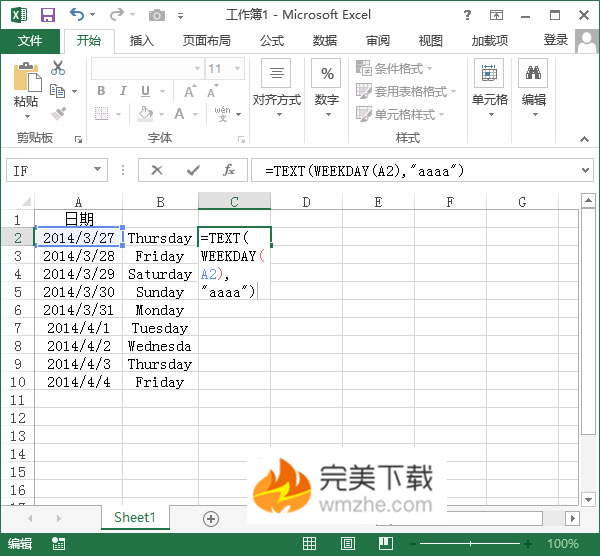The image size is (600, 556).
Task: Select Page Layout view in status bar
Action: [x=347, y=543]
